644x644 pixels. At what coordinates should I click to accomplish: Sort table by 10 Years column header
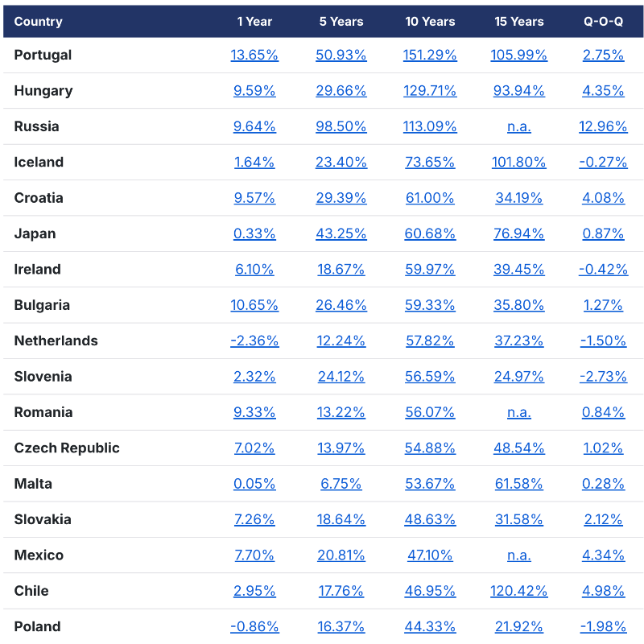pos(430,22)
